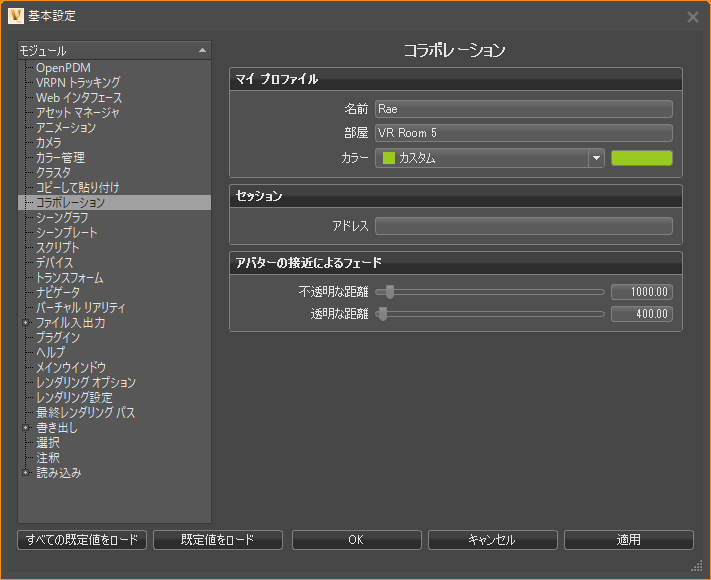Select レンダリング設定 module
The image size is (711, 580).
[x=74, y=397]
